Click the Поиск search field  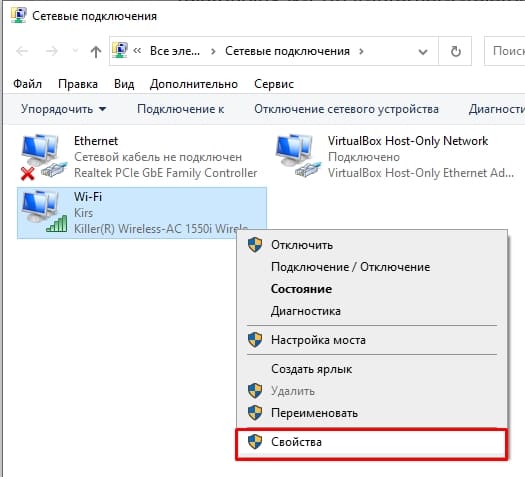pos(505,51)
